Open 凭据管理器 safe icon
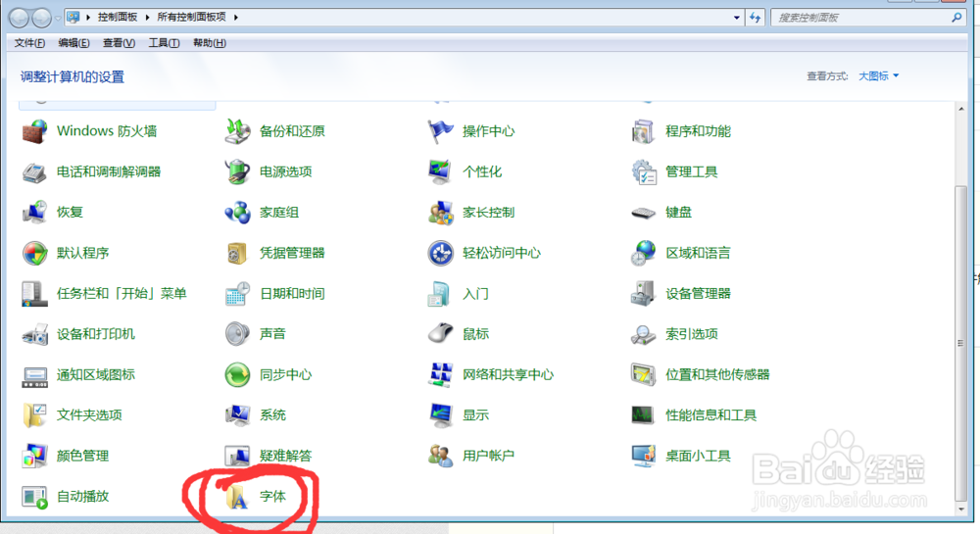 coord(237,253)
